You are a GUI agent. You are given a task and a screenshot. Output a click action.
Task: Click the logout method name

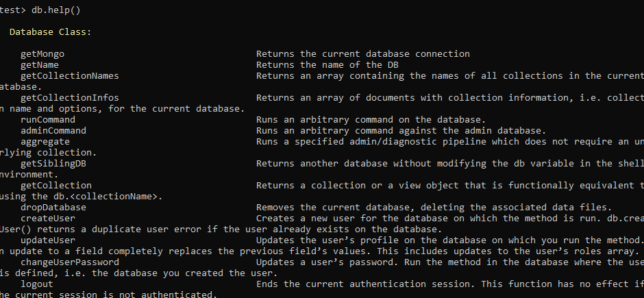coord(37,284)
